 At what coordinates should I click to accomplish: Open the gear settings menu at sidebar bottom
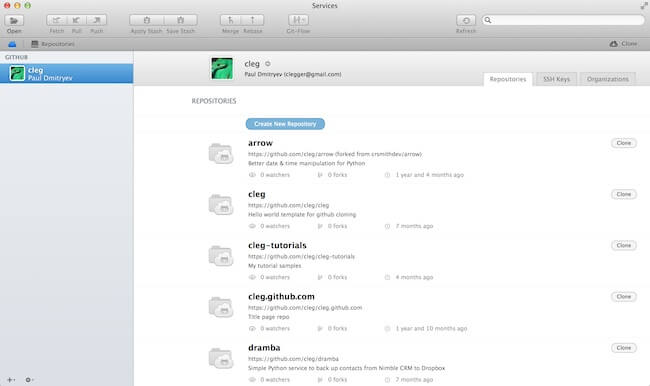point(29,380)
